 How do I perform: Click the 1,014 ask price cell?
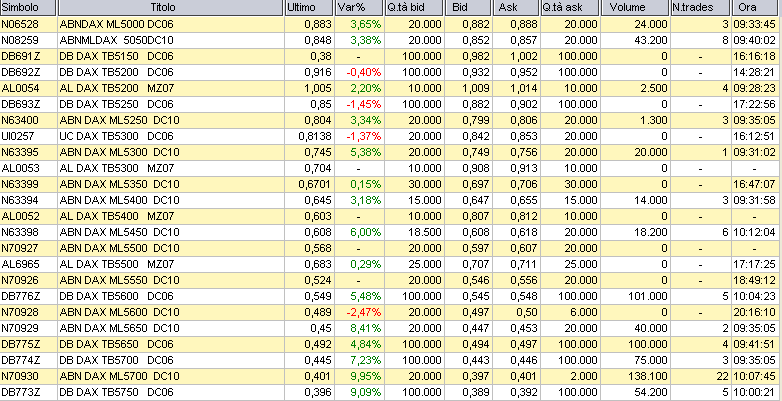coord(524,88)
